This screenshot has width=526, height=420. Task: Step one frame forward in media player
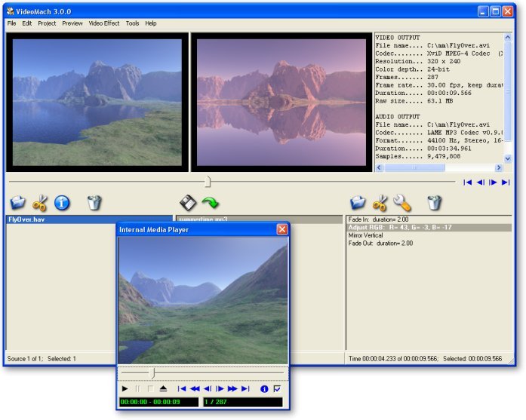pos(220,388)
